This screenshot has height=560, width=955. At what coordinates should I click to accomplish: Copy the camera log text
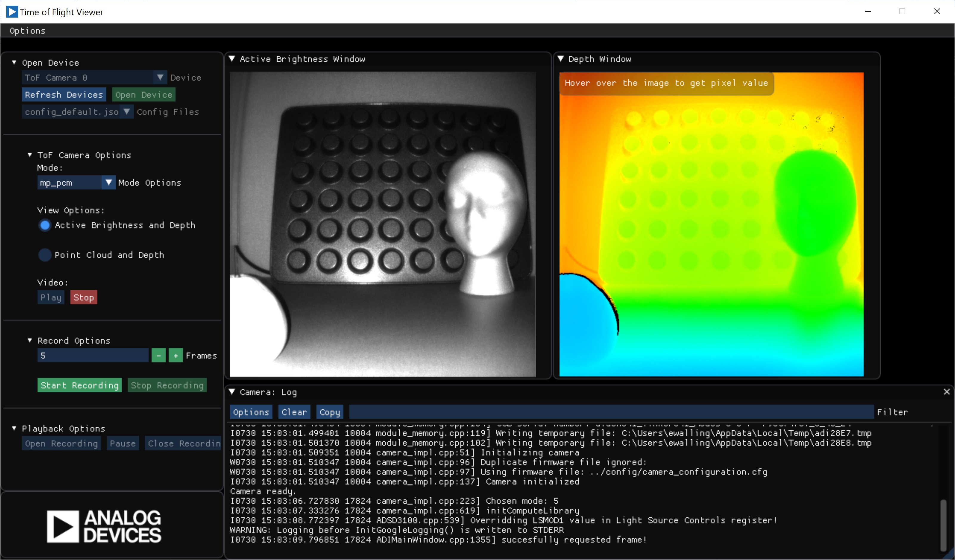(330, 412)
